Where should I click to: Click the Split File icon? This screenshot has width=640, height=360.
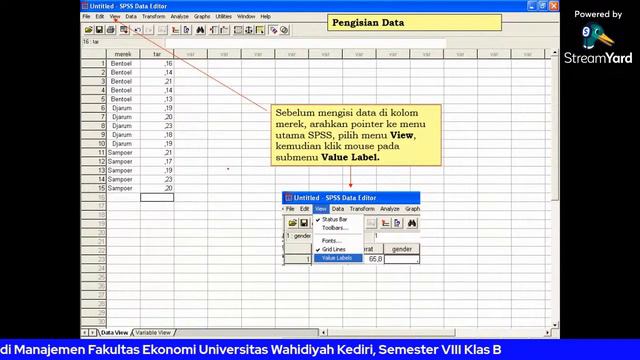click(x=238, y=30)
